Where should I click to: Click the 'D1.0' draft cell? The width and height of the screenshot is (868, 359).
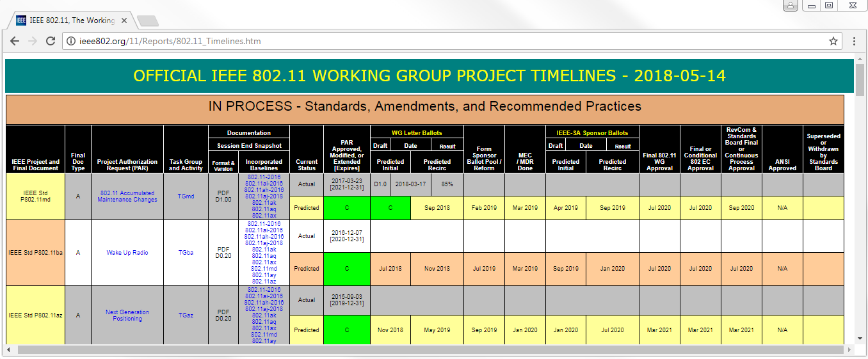coord(380,184)
